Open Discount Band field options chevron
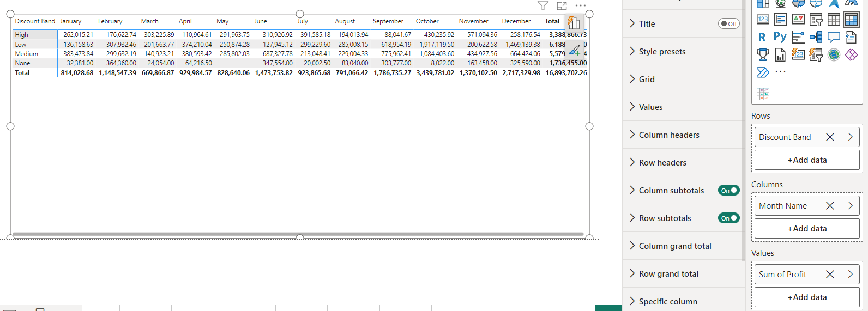The image size is (868, 311). click(x=851, y=137)
